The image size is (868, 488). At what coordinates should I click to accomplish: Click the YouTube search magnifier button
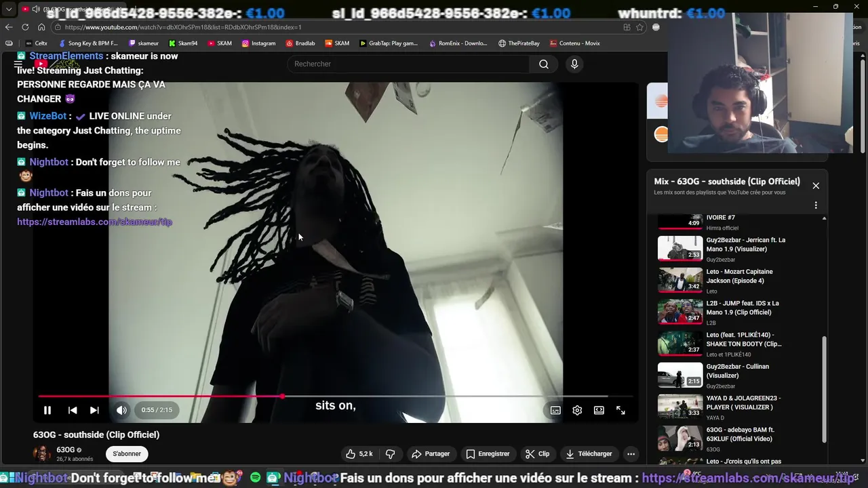[544, 64]
